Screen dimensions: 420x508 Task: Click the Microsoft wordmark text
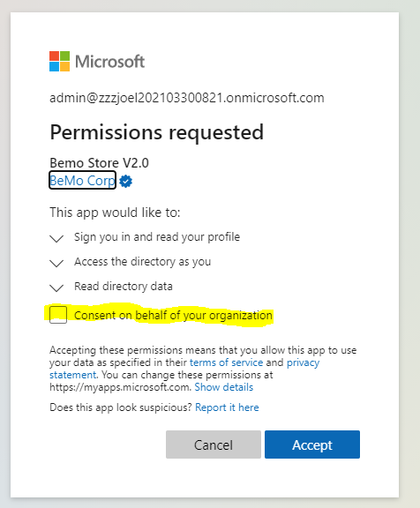click(110, 62)
